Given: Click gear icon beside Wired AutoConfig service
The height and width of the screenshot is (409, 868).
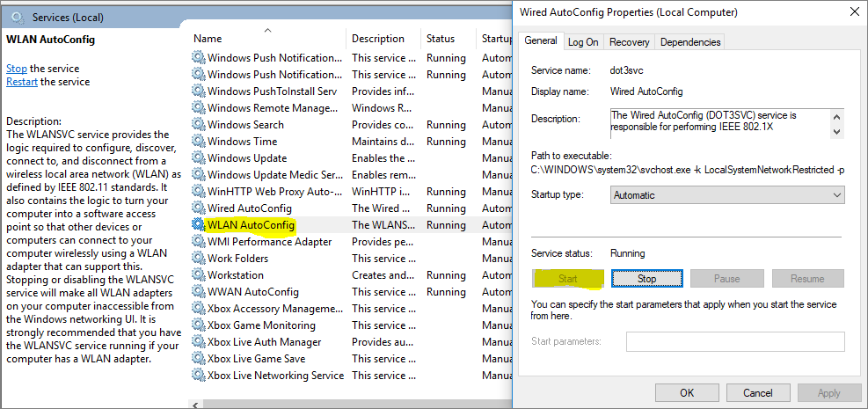Looking at the screenshot, I should (x=198, y=208).
